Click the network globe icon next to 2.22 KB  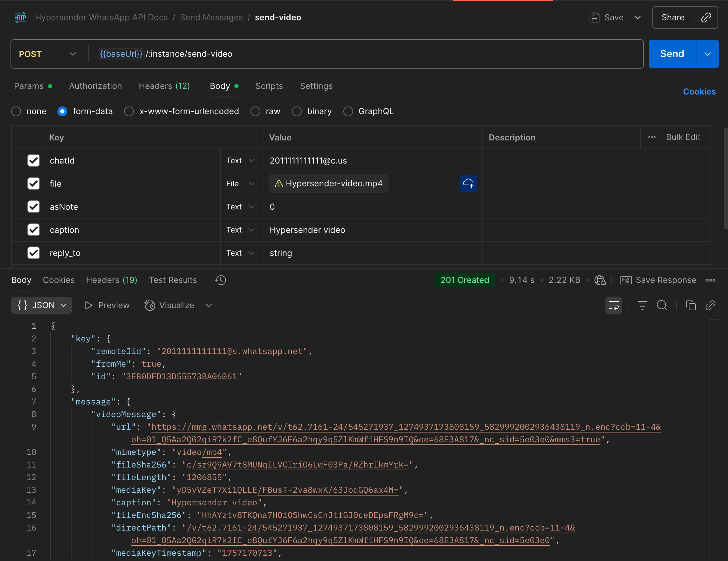tap(600, 280)
